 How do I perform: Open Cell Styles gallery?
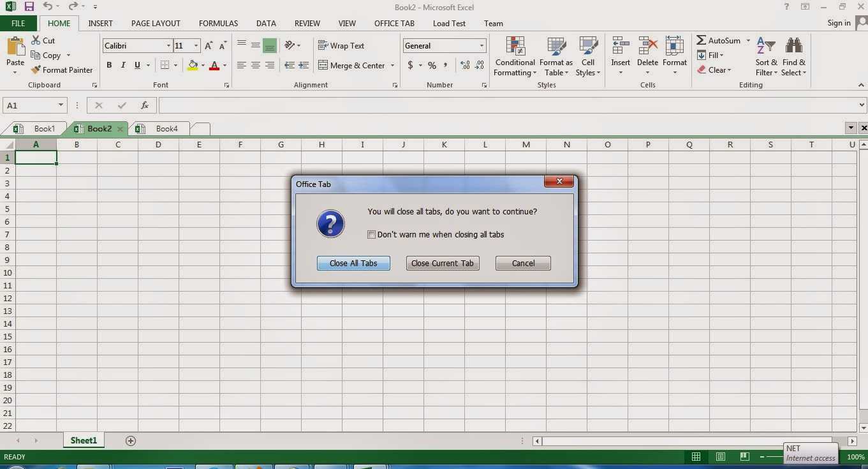pyautogui.click(x=588, y=56)
